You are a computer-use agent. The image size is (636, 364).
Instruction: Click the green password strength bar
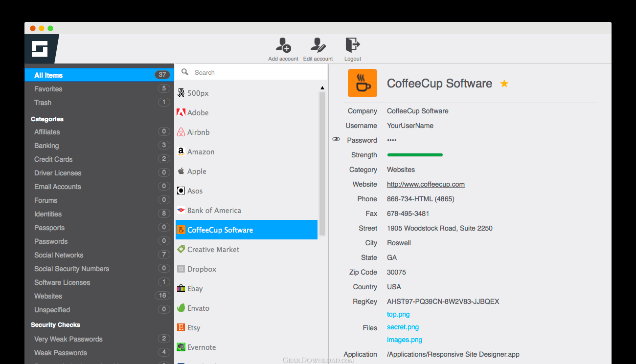tap(415, 155)
